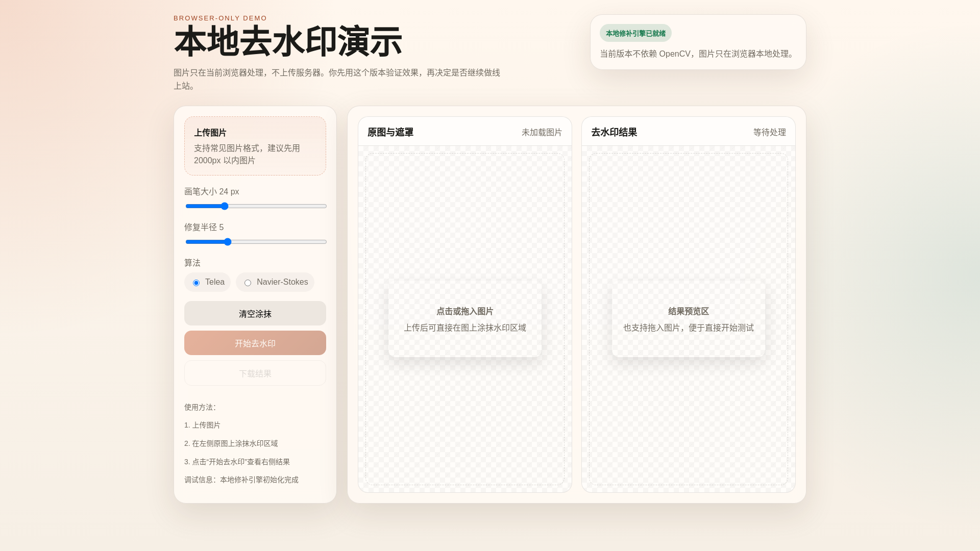This screenshot has height=551, width=980.
Task: Click the 下载结果 button
Action: pyautogui.click(x=255, y=373)
